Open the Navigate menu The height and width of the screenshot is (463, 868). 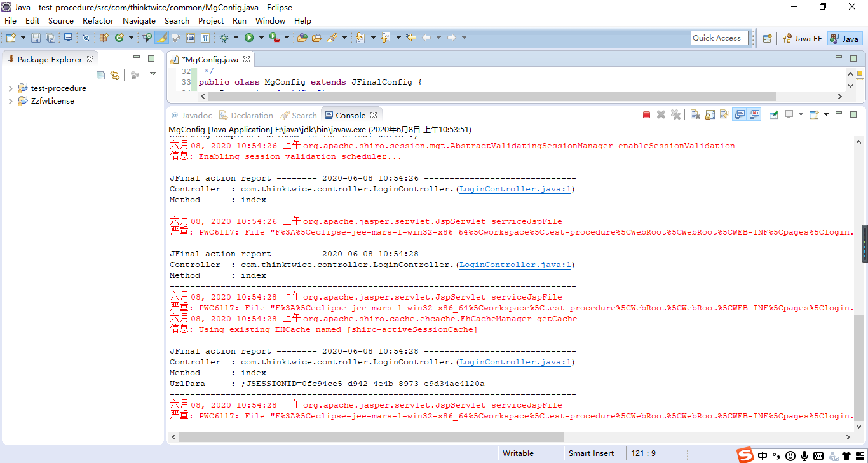pos(139,20)
